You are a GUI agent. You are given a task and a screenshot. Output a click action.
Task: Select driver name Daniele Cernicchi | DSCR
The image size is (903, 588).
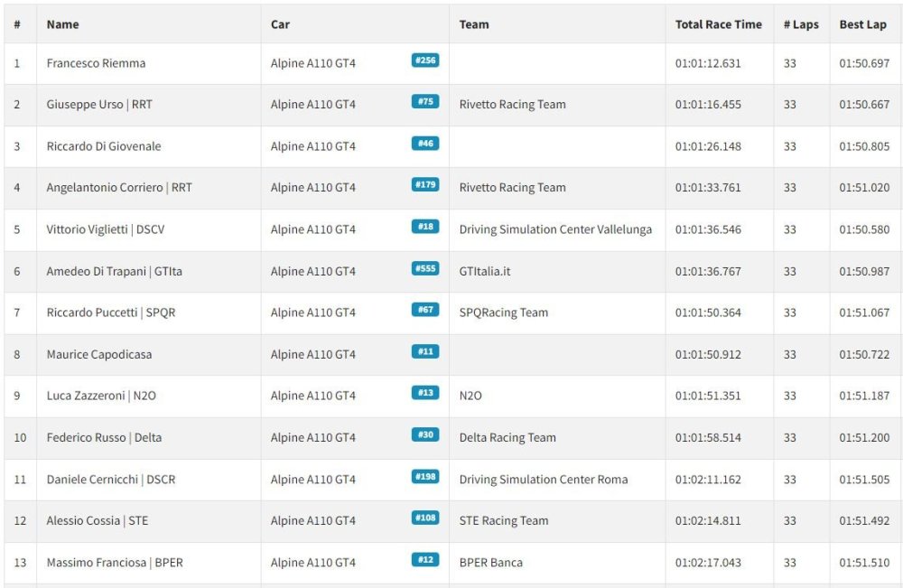pos(111,479)
